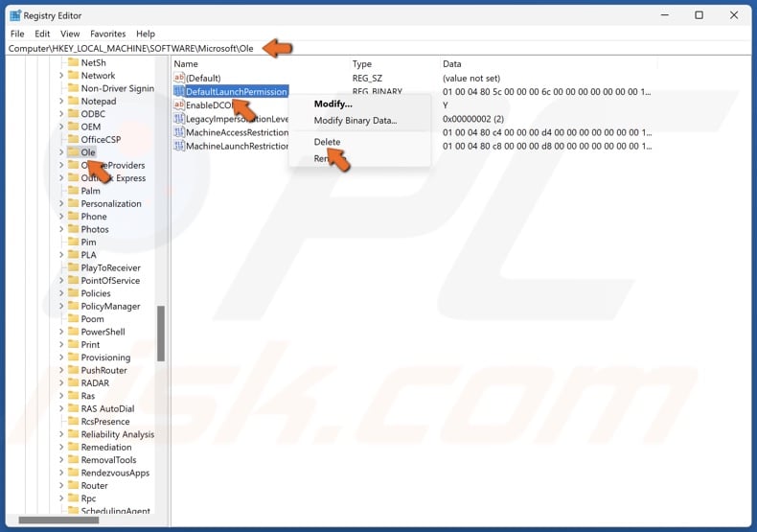Select the PLA folder icon
Image resolution: width=757 pixels, height=532 pixels.
tap(74, 254)
